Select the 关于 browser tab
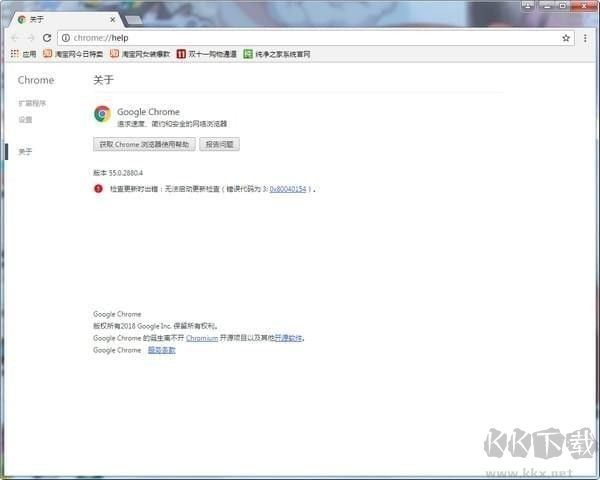The height and width of the screenshot is (480, 600). pyautogui.click(x=65, y=20)
